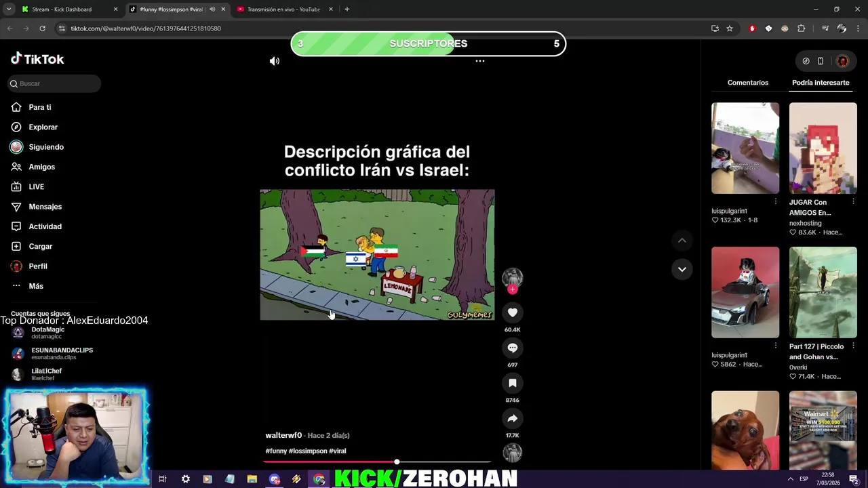Open the tab search dropdown arrow
The image size is (868, 488).
tap(9, 9)
